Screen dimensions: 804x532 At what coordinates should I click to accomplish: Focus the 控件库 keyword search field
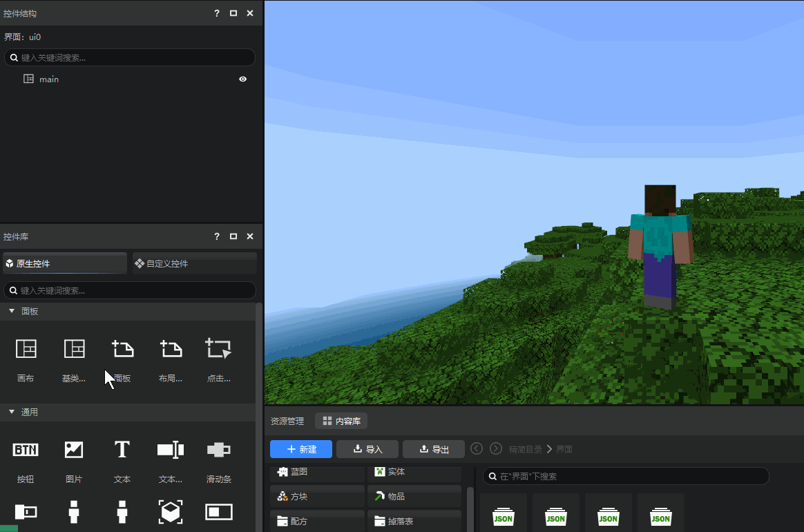click(x=130, y=290)
